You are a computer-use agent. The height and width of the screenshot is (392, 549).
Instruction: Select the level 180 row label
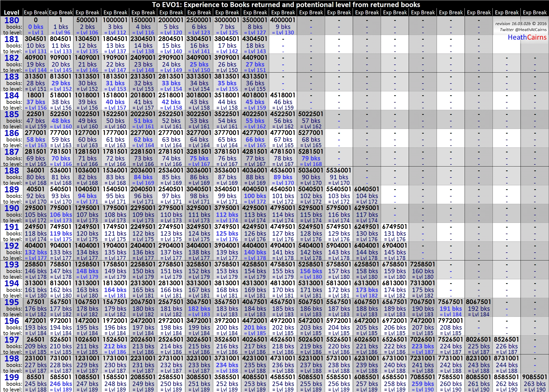[11, 20]
